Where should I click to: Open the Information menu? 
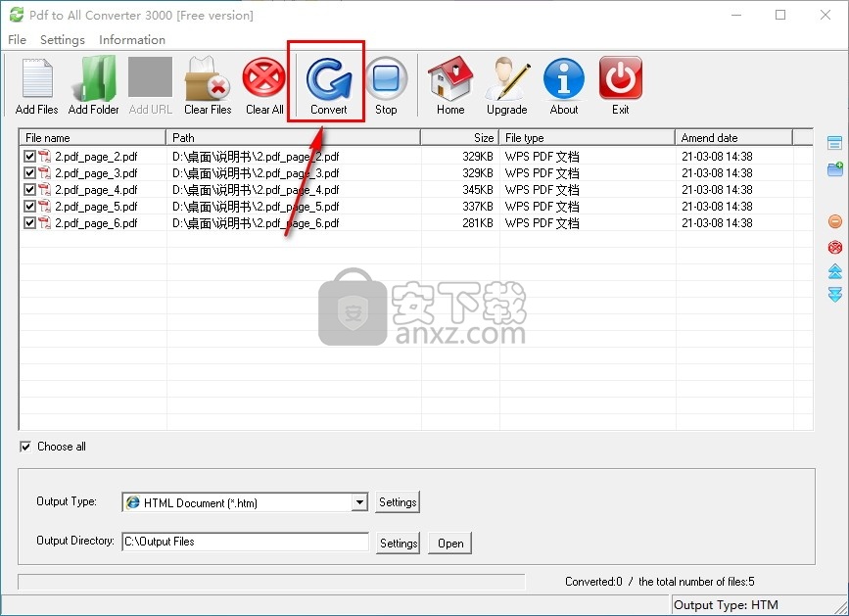(132, 39)
